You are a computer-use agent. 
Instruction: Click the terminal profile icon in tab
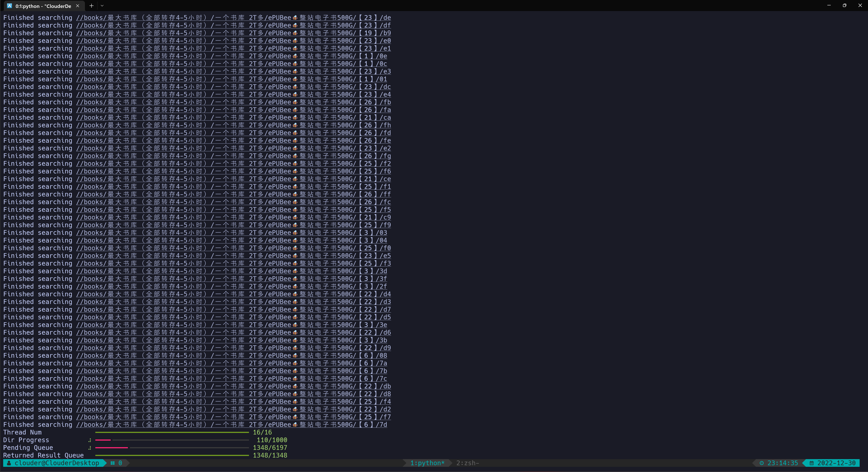[9, 6]
